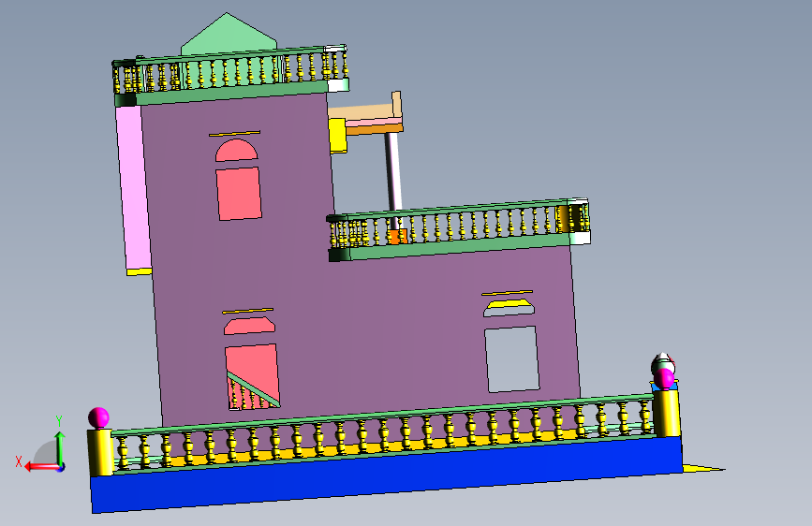
Task: Select the small yellow block below the pink side panel
Action: click(x=140, y=271)
